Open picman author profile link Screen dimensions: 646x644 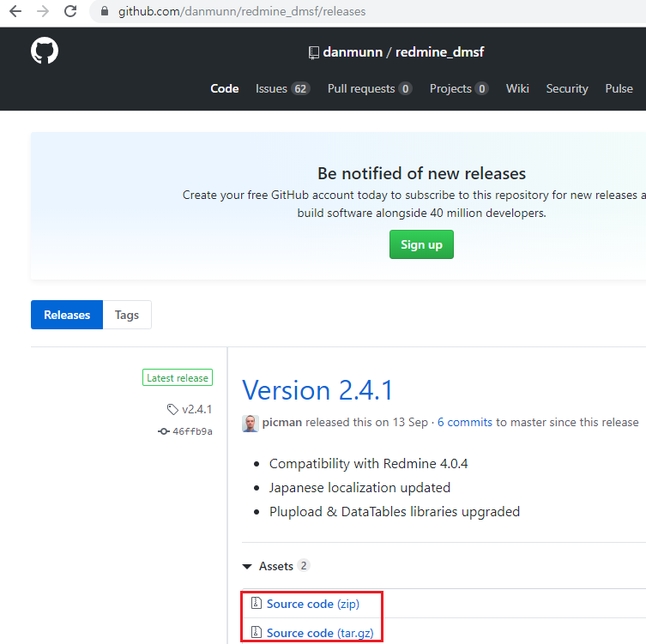pyautogui.click(x=282, y=423)
